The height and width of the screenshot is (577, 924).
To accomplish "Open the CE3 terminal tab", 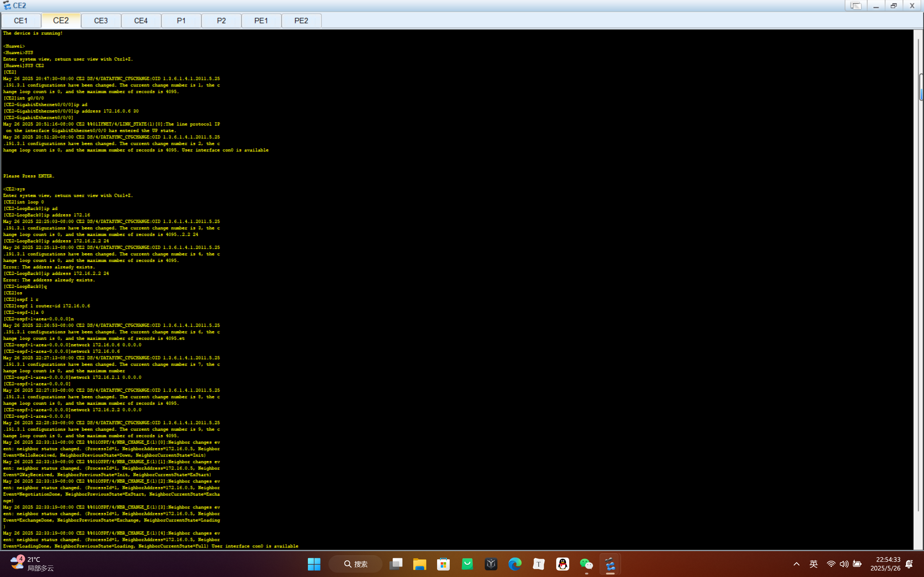I will coord(101,21).
